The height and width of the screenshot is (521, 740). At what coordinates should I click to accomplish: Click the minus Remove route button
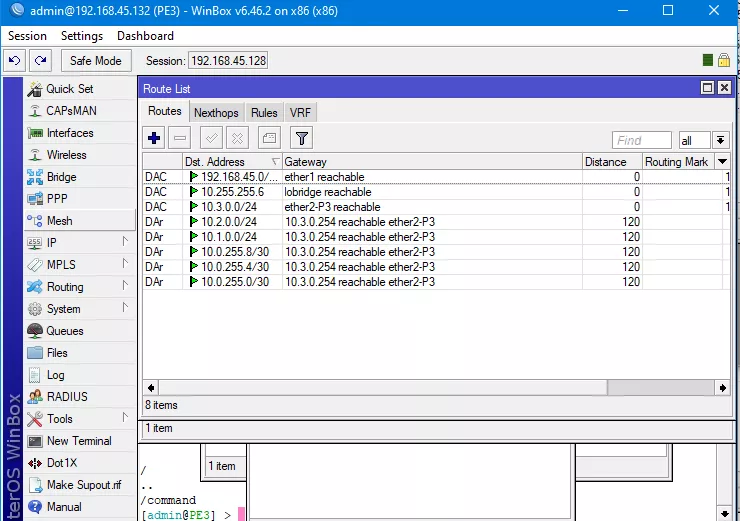(x=180, y=138)
